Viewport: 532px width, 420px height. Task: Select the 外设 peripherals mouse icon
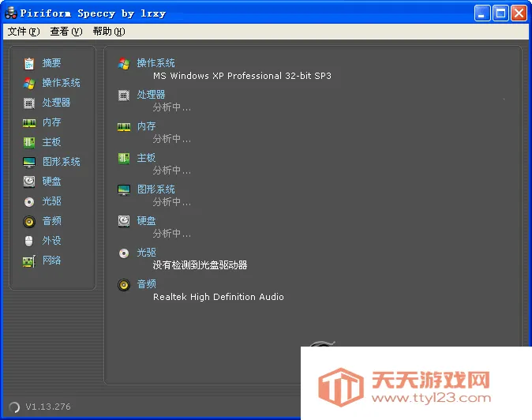[29, 241]
